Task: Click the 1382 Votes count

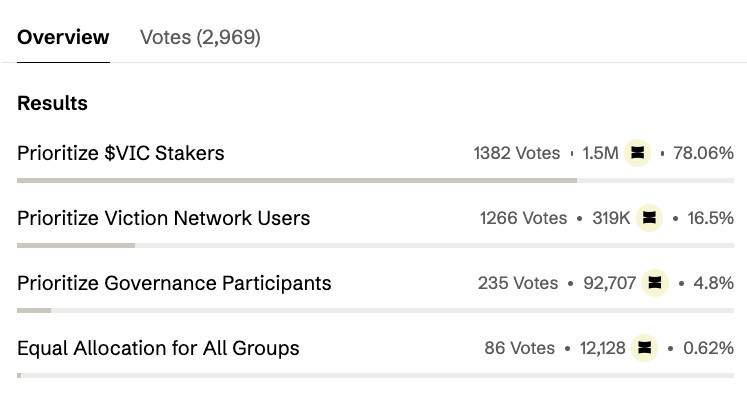Action: click(517, 153)
